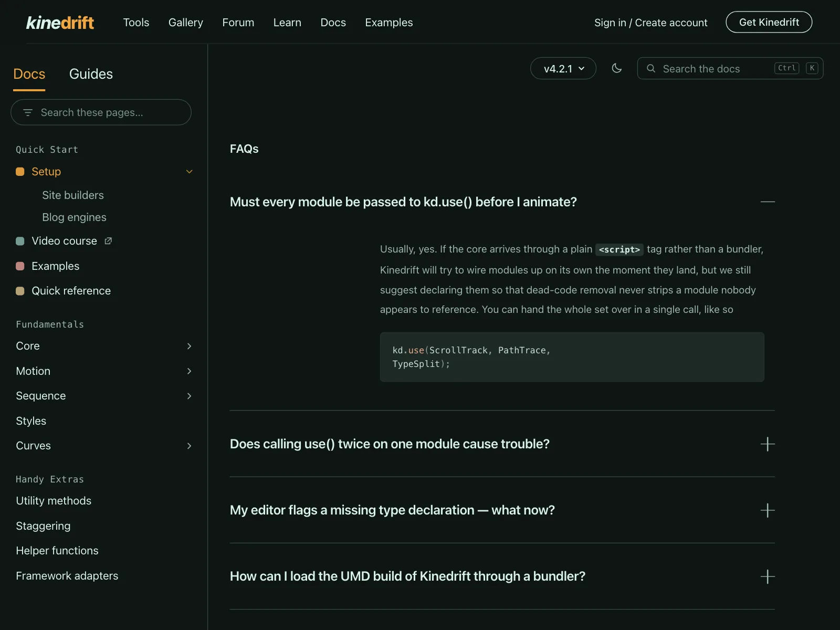Open Learn in the top navigation

click(x=287, y=23)
